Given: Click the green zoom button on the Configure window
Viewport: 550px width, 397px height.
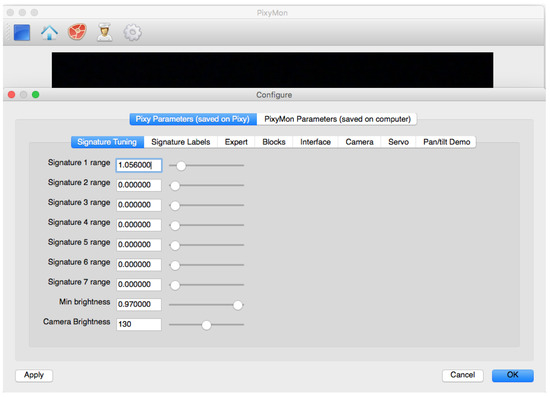Looking at the screenshot, I should click(35, 95).
